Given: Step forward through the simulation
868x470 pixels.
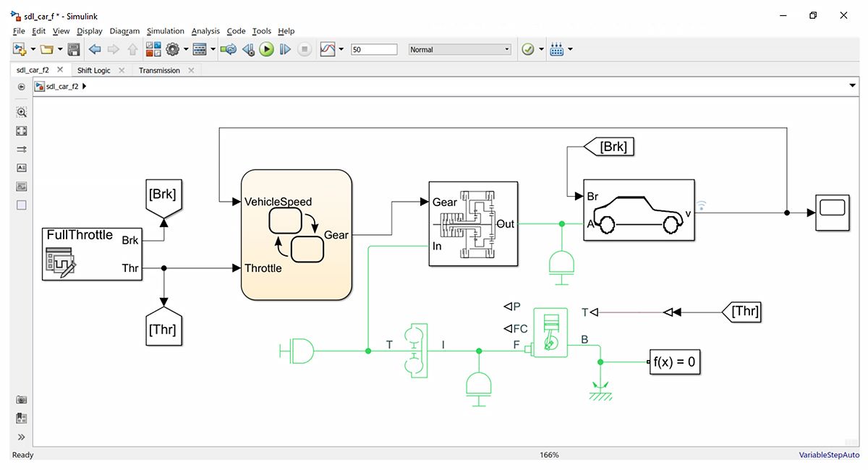Looking at the screenshot, I should [x=284, y=49].
